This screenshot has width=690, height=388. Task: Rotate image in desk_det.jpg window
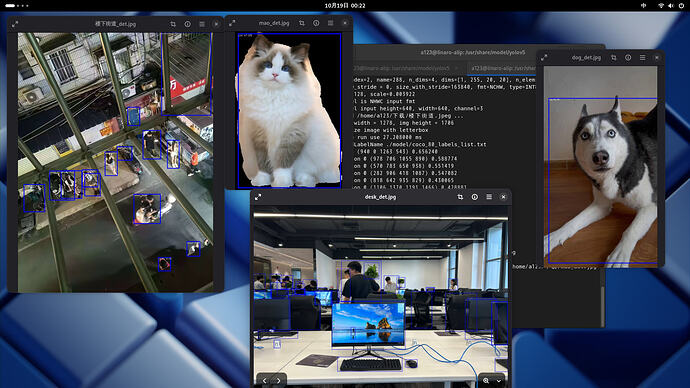[x=460, y=197]
